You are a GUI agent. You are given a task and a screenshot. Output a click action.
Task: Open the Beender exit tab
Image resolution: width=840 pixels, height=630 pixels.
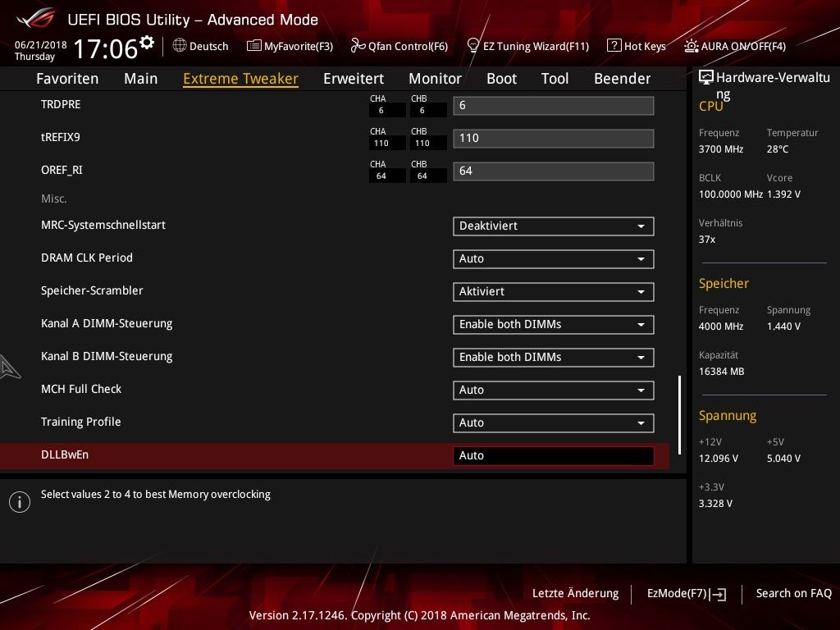[622, 79]
